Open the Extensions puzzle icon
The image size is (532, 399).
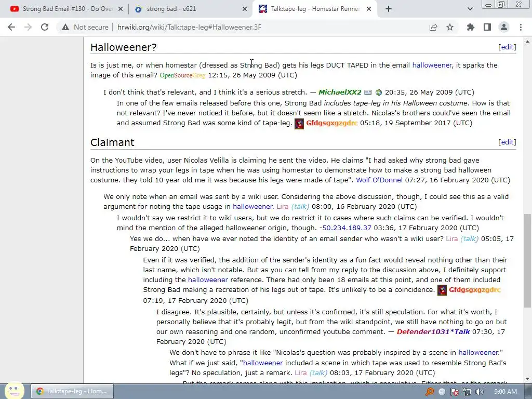coord(471,27)
